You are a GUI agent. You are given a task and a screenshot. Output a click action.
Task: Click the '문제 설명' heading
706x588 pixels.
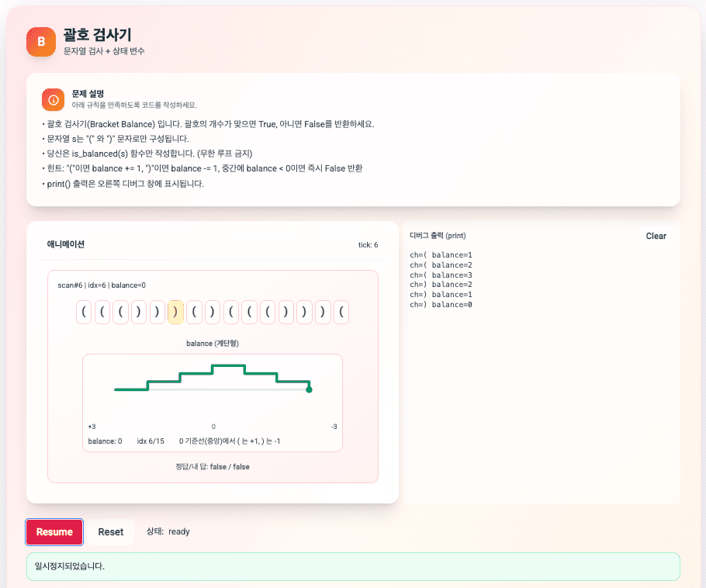point(88,94)
